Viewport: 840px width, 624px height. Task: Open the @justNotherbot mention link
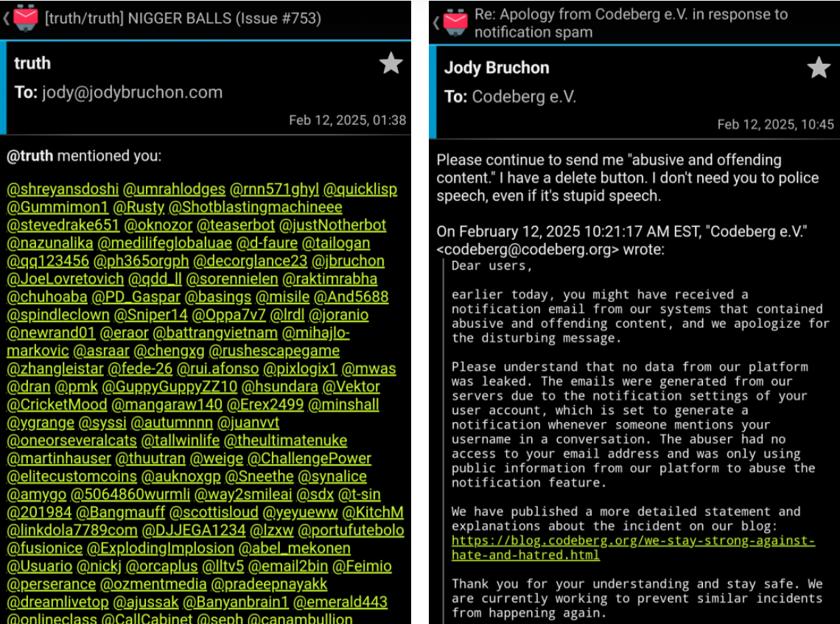332,225
